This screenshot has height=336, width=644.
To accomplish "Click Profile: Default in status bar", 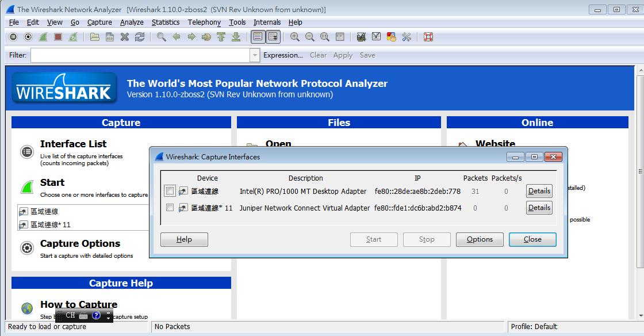I will (534, 327).
